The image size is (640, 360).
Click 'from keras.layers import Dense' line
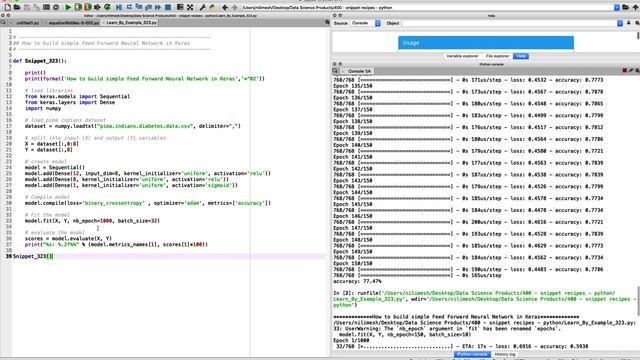70,102
